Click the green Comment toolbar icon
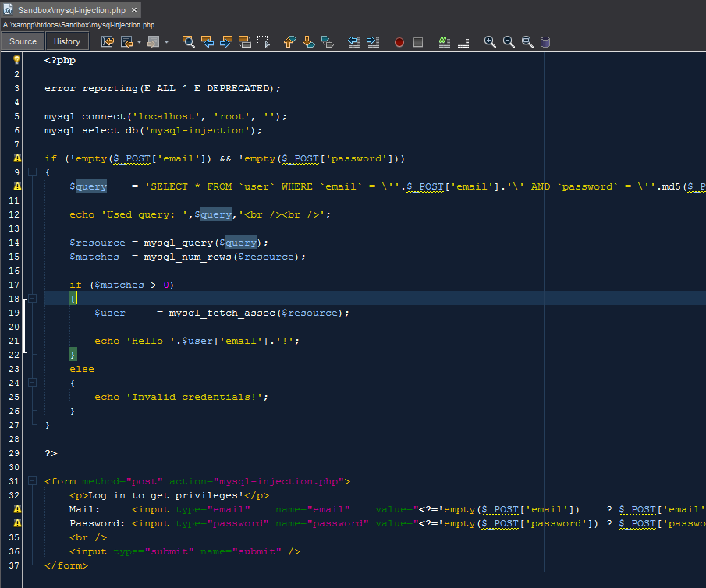This screenshot has width=706, height=588. 444,42
